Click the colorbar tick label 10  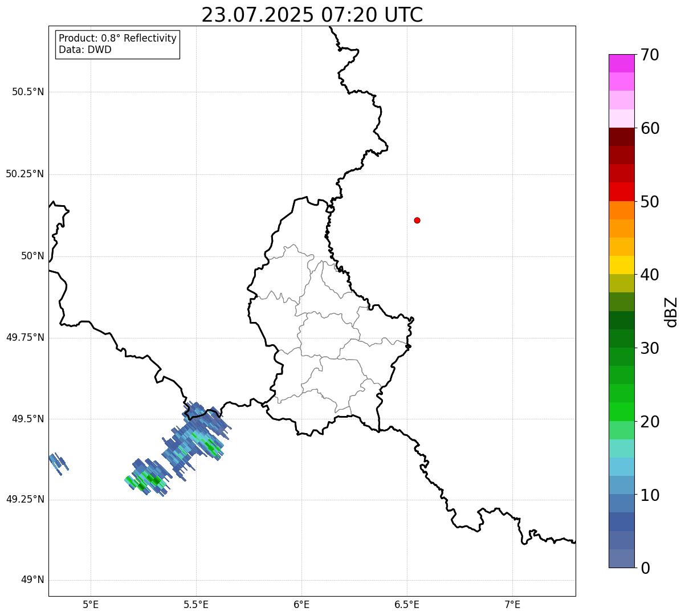[x=650, y=495]
